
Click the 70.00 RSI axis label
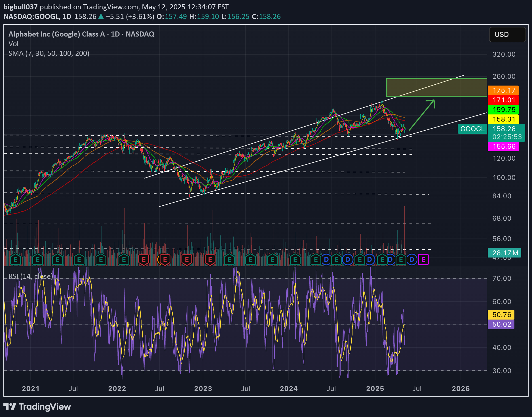pyautogui.click(x=502, y=278)
